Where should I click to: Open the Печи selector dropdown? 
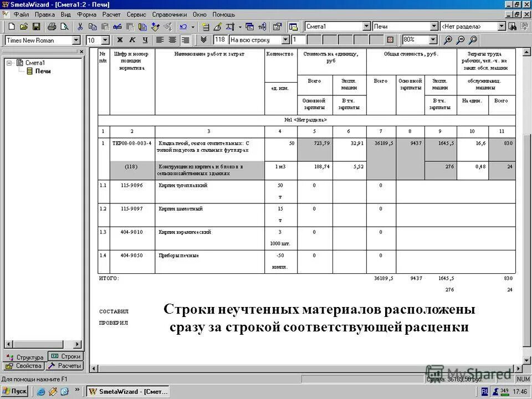(434, 27)
